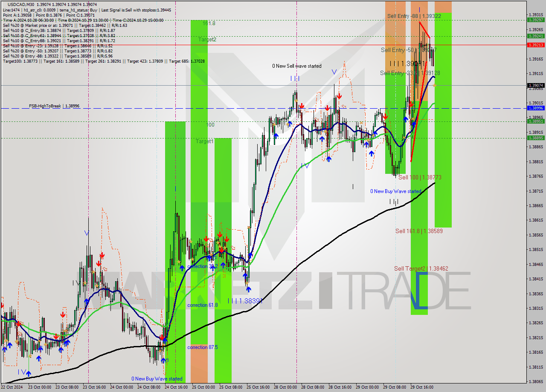Click '0 New Buy Wave started' label under Sell 100
This screenshot has height=392, width=546.
(396, 191)
